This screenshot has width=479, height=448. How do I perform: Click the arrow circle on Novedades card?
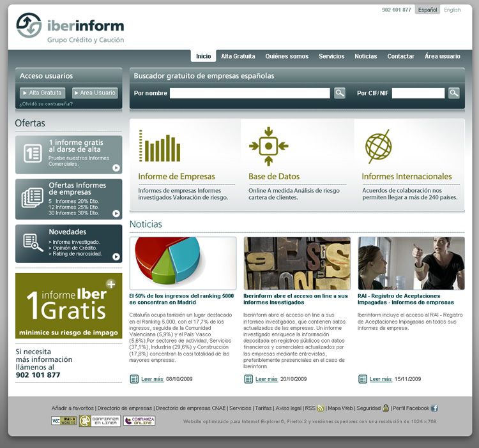pyautogui.click(x=116, y=257)
